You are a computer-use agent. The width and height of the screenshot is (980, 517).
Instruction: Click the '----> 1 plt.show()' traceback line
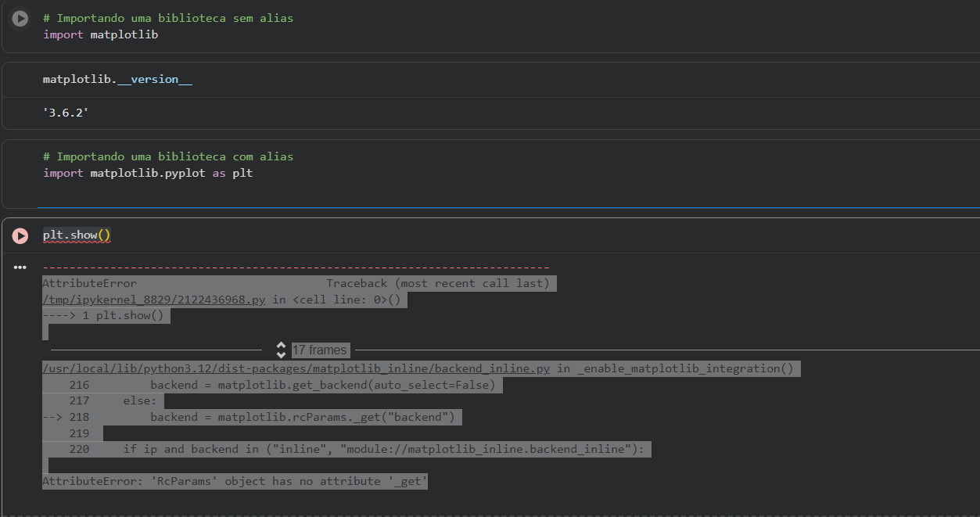(x=106, y=316)
